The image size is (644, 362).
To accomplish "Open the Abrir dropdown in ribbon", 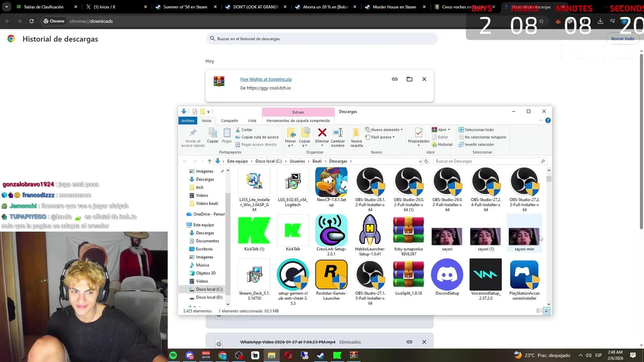I will [441, 130].
